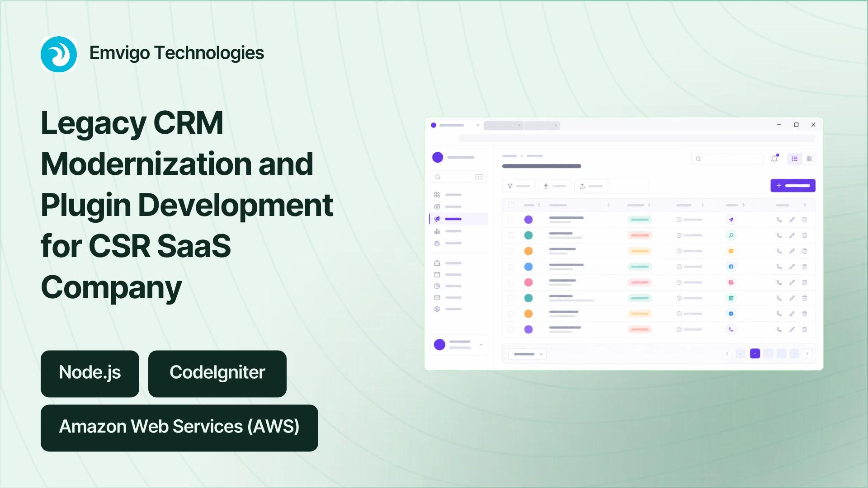This screenshot has width=868, height=488.
Task: Click the pink avatar in the table
Action: [x=528, y=282]
